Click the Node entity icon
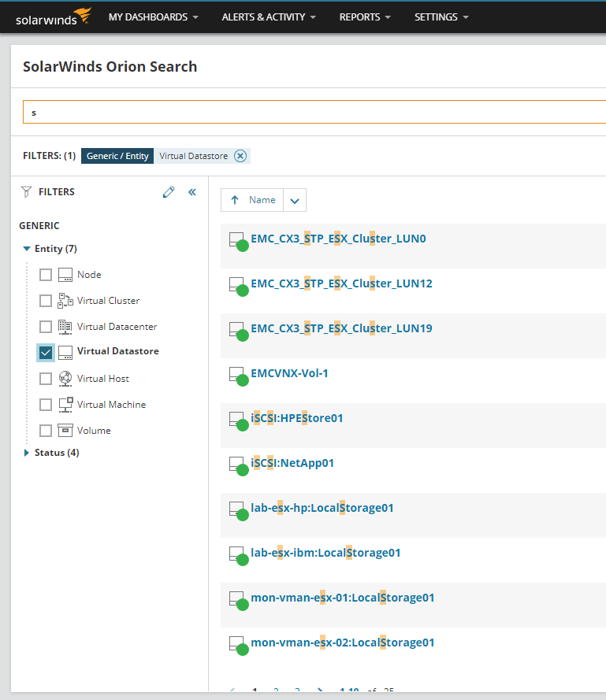606x700 pixels. tap(65, 275)
